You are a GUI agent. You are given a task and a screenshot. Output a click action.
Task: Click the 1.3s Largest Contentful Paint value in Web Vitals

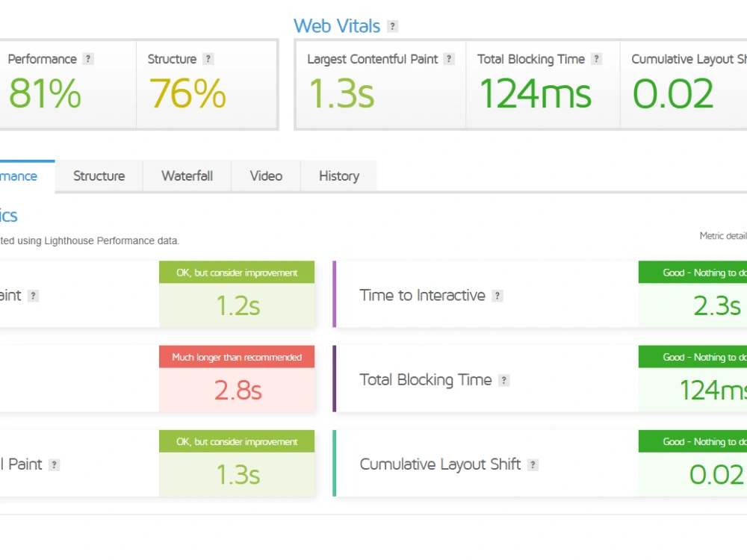pyautogui.click(x=341, y=93)
